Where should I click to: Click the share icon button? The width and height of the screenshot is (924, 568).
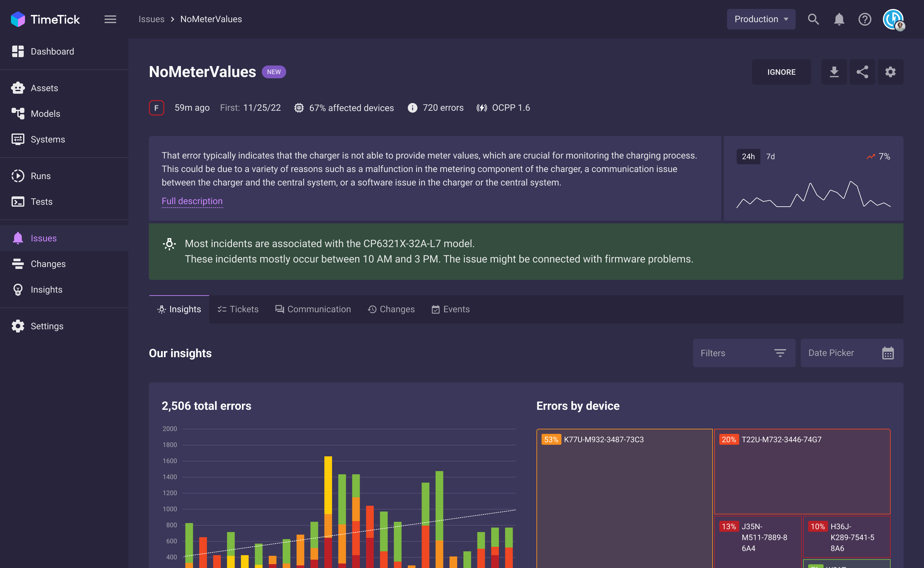[x=862, y=72]
